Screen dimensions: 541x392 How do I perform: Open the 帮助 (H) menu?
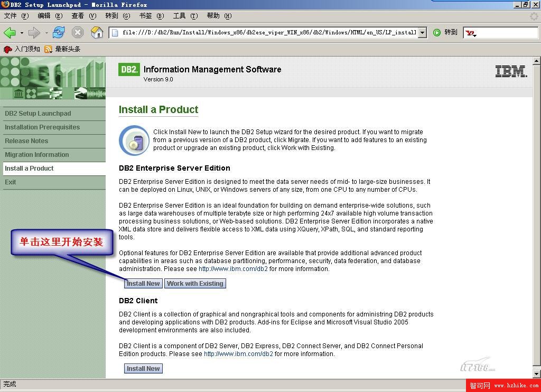[219, 16]
